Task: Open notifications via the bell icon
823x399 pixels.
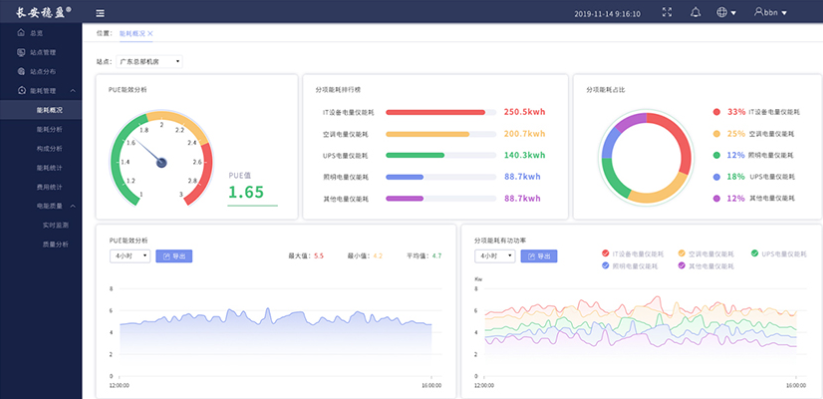Action: (695, 13)
